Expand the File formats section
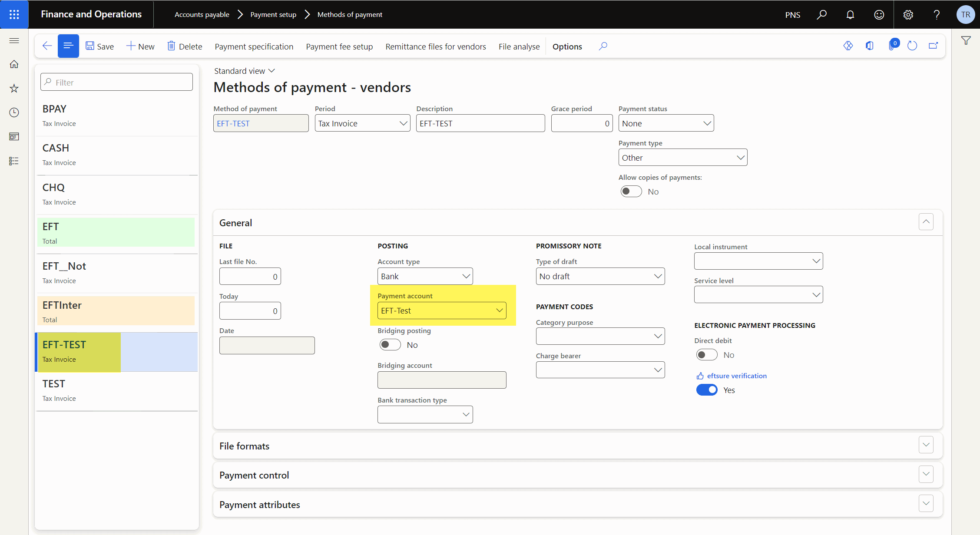980x535 pixels. pyautogui.click(x=926, y=445)
